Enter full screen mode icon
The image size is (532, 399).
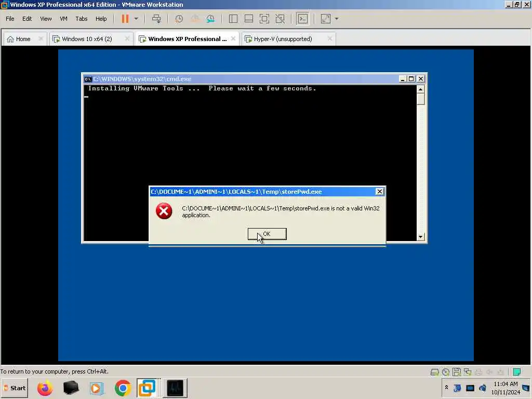[x=264, y=19]
